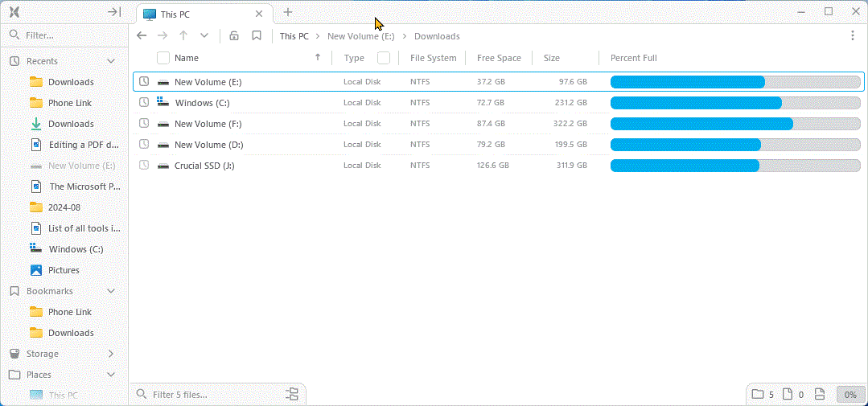Open the app logo menu
Screen dimensions: 868x406
pyautogui.click(x=14, y=11)
